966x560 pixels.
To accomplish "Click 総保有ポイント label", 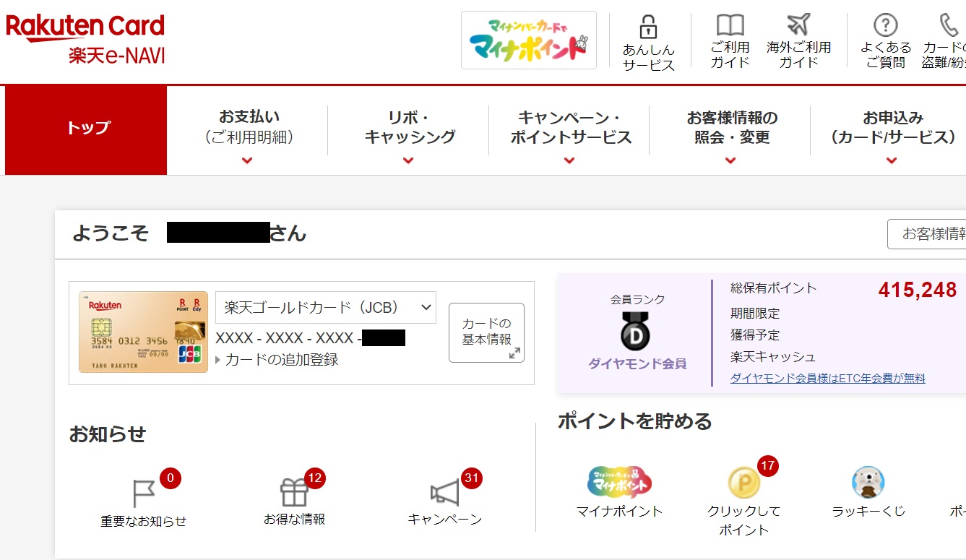I will click(774, 288).
